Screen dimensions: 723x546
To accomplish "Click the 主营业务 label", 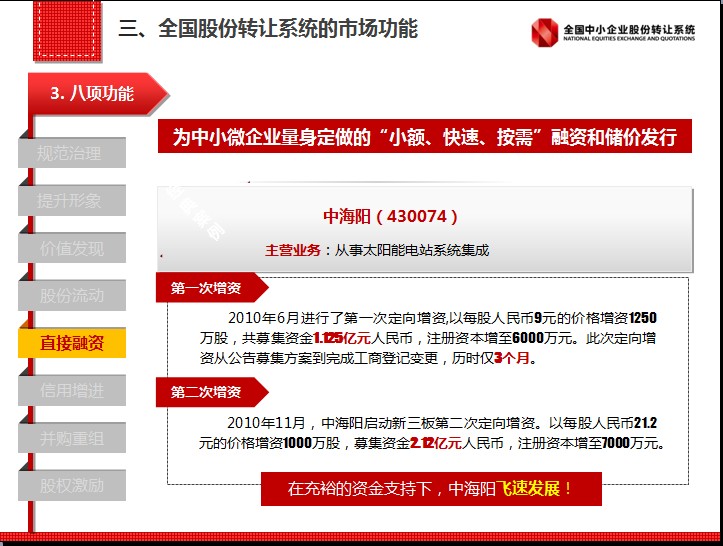I will point(293,250).
